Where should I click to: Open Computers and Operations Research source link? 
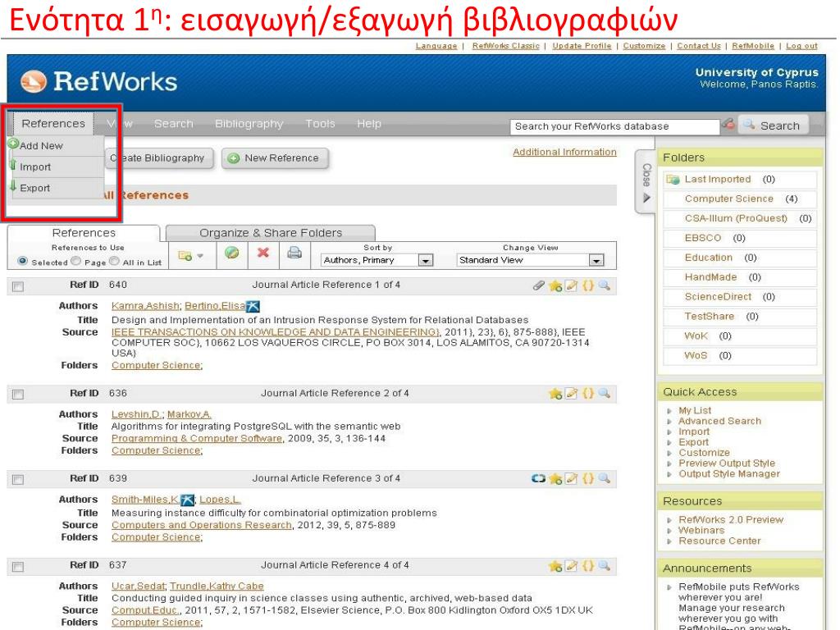tap(202, 526)
